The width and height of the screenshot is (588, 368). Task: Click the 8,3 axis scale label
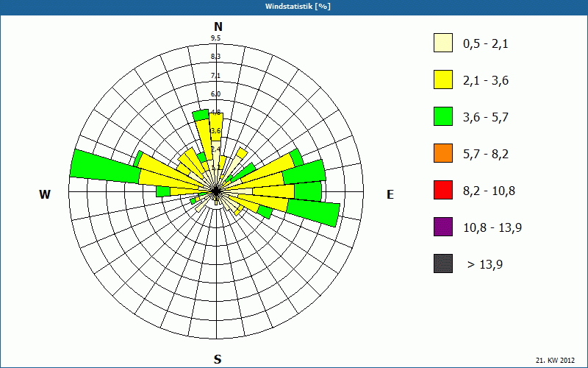[x=215, y=57]
